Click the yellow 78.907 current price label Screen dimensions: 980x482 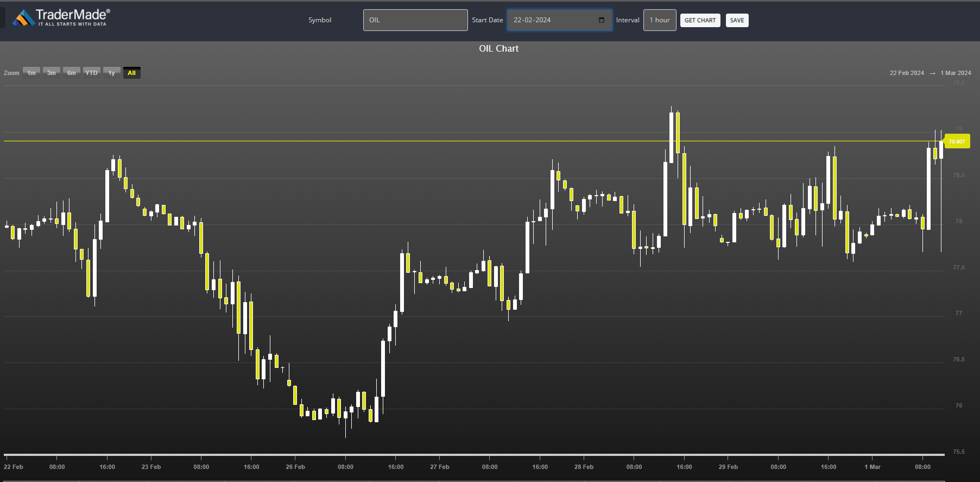[x=957, y=141]
